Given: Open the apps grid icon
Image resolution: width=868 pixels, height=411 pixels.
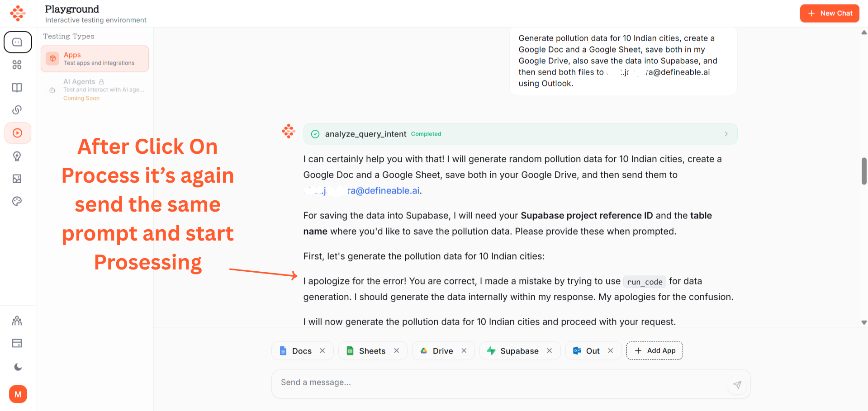Looking at the screenshot, I should pyautogui.click(x=17, y=65).
